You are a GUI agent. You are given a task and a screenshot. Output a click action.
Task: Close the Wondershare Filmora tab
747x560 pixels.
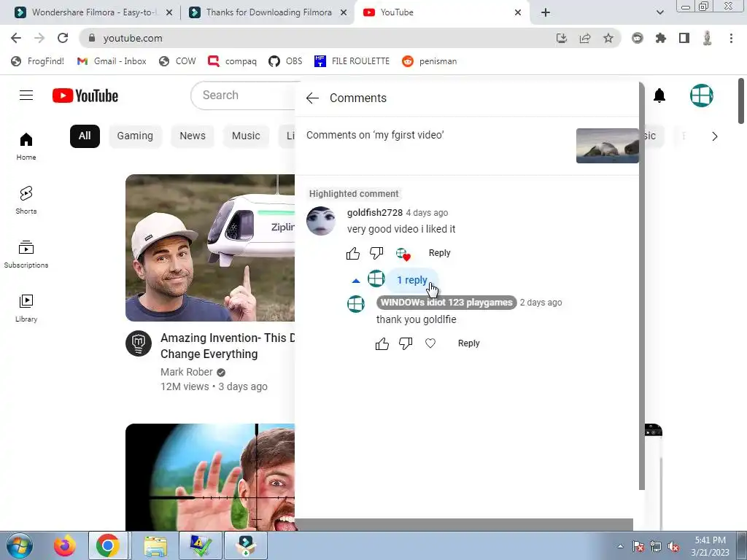coord(169,12)
